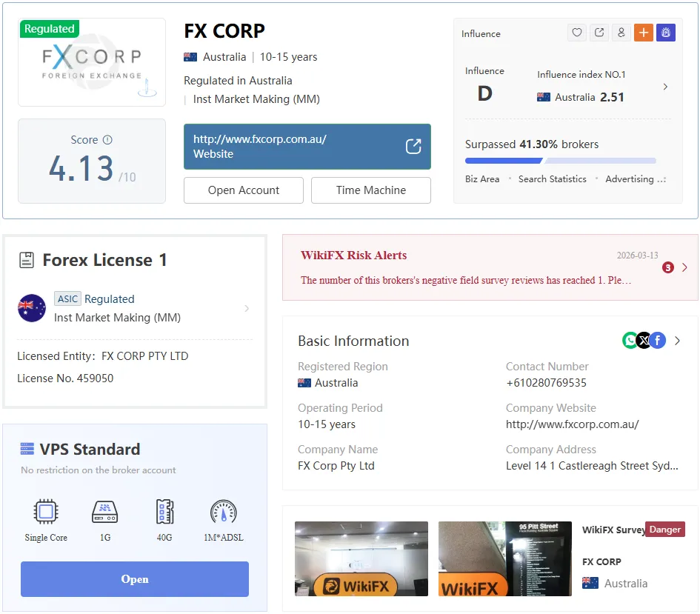This screenshot has width=700, height=614.
Task: Click the 1M*ADSL speed gauge icon
Action: (x=223, y=511)
